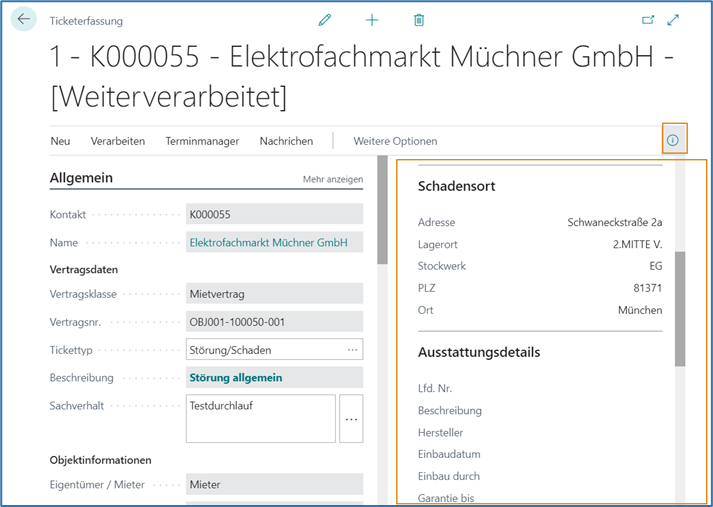Open the Nachrichten menu
713x507 pixels.
[x=286, y=141]
